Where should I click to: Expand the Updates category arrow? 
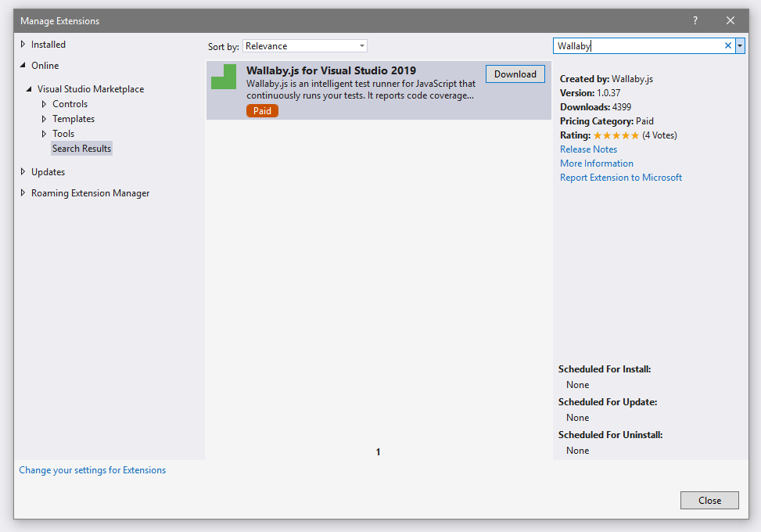point(23,172)
